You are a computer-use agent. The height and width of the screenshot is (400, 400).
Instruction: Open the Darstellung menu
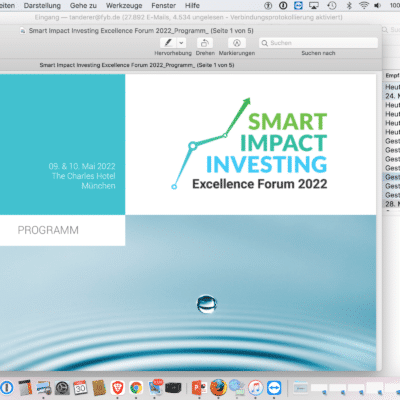pyautogui.click(x=42, y=6)
